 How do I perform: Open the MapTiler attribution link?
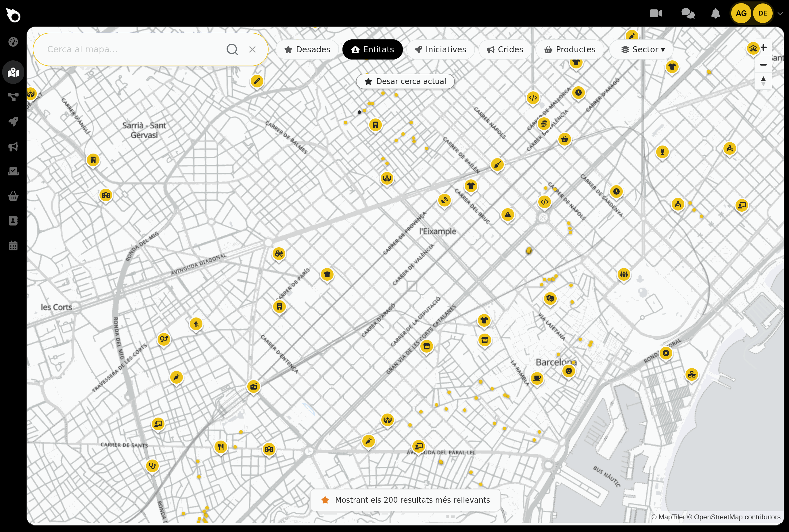click(x=668, y=517)
